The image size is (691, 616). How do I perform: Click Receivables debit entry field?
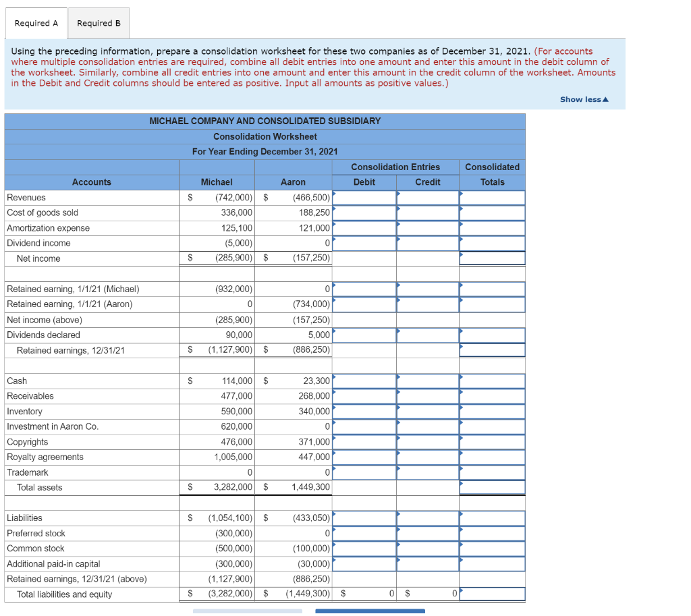pos(364,397)
